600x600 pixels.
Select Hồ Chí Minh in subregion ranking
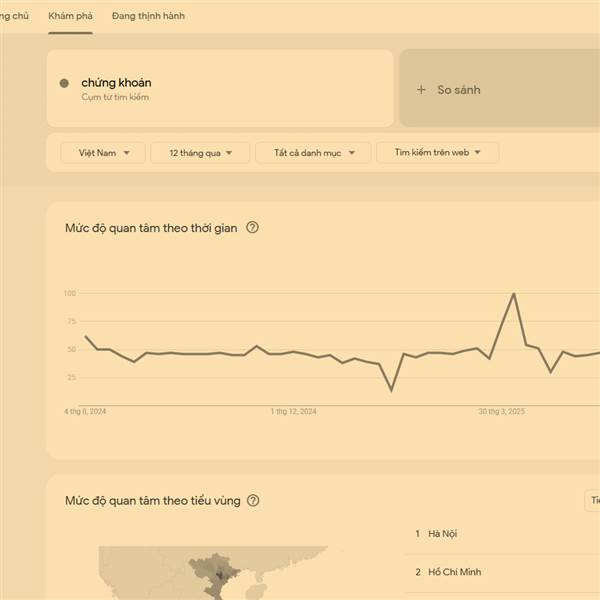455,572
